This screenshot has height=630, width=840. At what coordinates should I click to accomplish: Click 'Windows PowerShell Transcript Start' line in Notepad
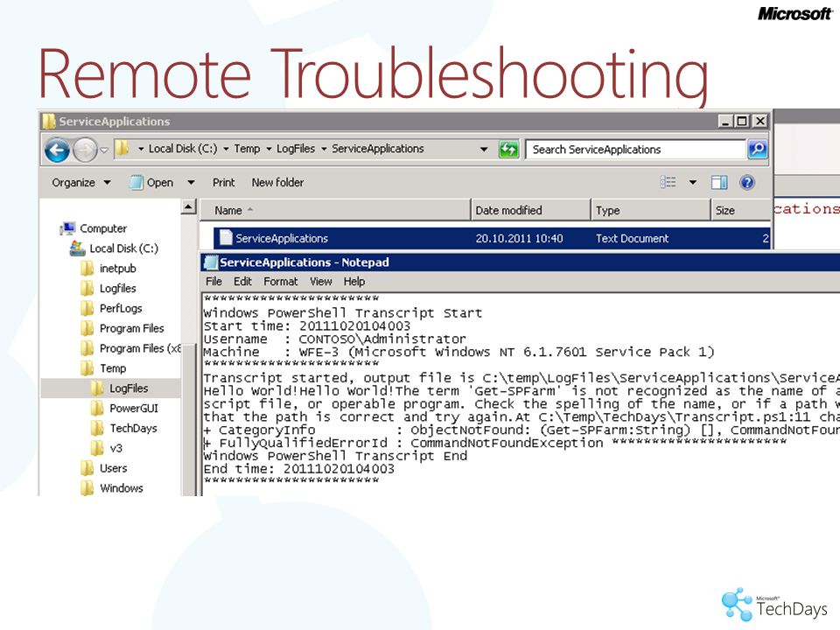(343, 313)
